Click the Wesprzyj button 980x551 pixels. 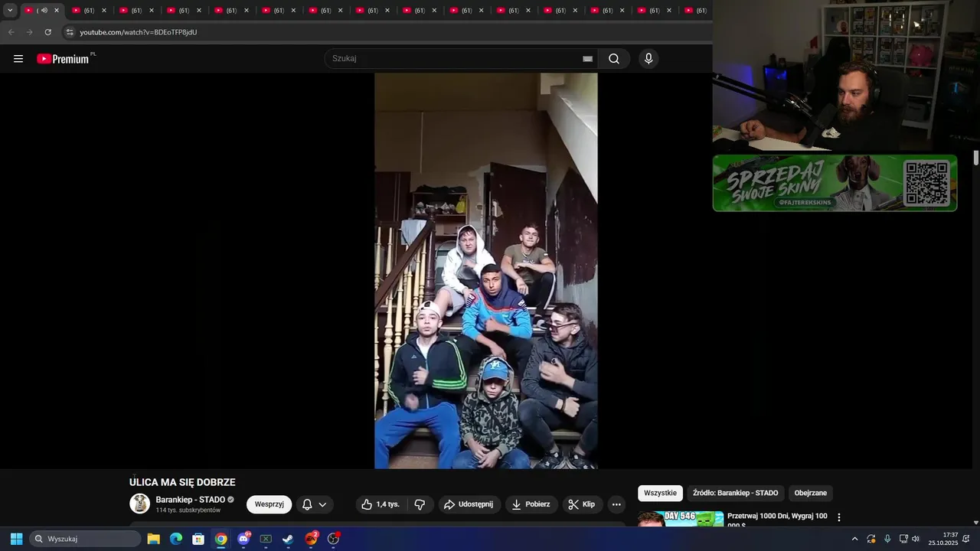pos(269,504)
